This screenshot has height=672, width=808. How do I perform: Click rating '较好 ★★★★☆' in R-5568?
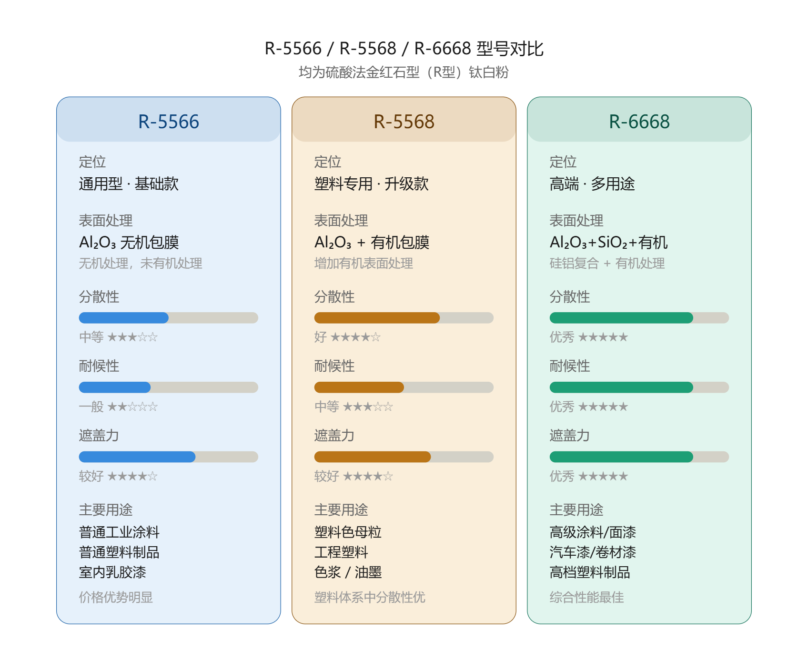pyautogui.click(x=353, y=477)
